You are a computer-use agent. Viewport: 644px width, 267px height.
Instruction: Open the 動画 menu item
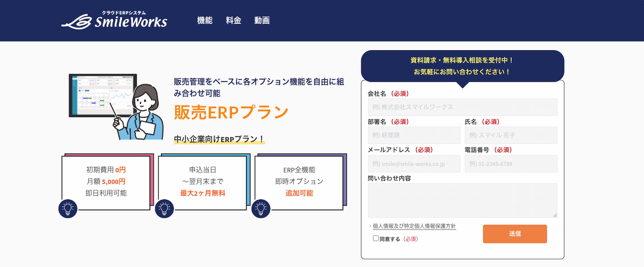[x=262, y=20]
